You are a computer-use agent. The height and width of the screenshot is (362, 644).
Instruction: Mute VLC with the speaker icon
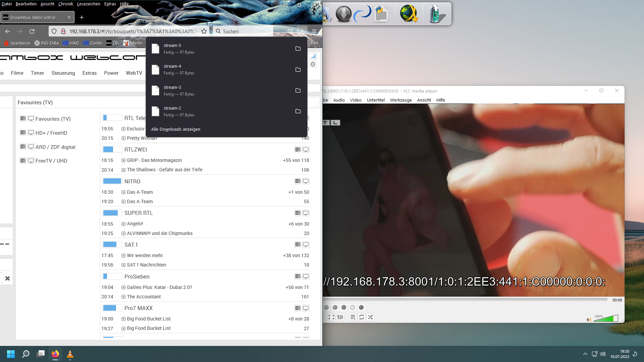(x=589, y=319)
